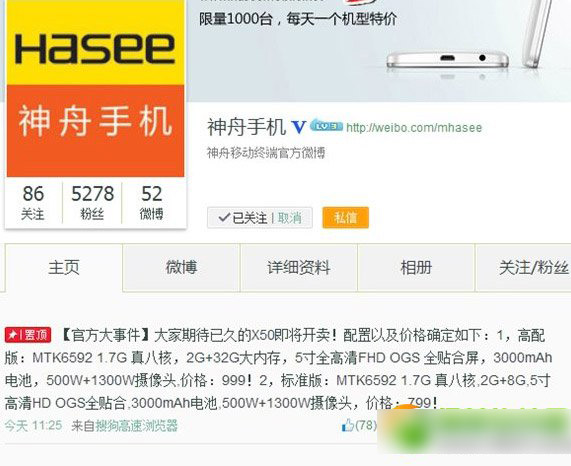Click the Hasee 神舟手机 profile avatar
571x466 pixels.
pos(95,88)
